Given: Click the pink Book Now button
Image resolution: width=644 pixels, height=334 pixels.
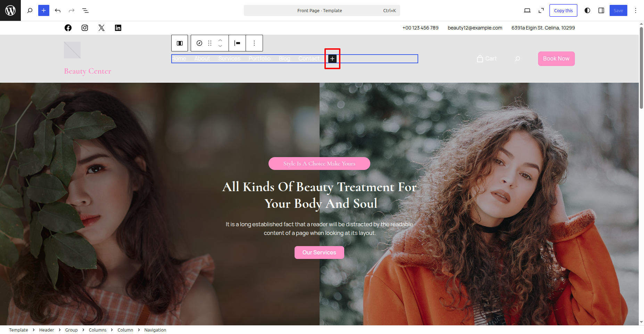Looking at the screenshot, I should [556, 59].
